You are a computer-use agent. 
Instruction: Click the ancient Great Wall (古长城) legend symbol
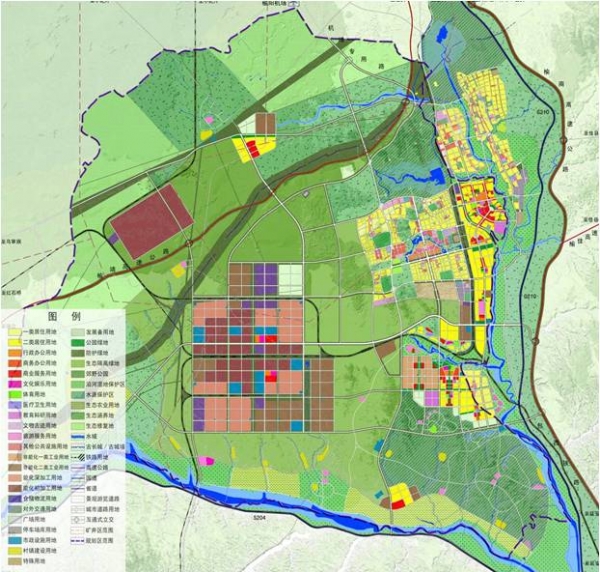click(x=77, y=446)
